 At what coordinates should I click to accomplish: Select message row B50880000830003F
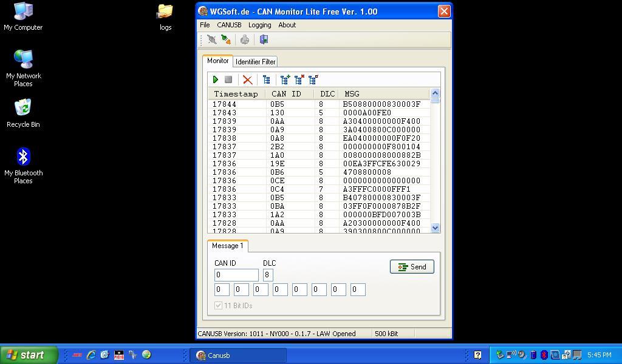coord(319,104)
